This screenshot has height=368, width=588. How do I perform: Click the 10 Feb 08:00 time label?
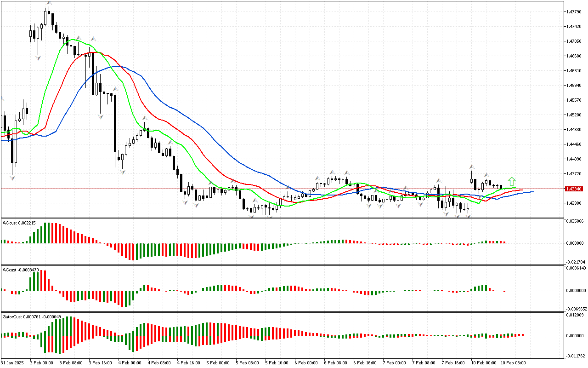[x=513, y=363]
